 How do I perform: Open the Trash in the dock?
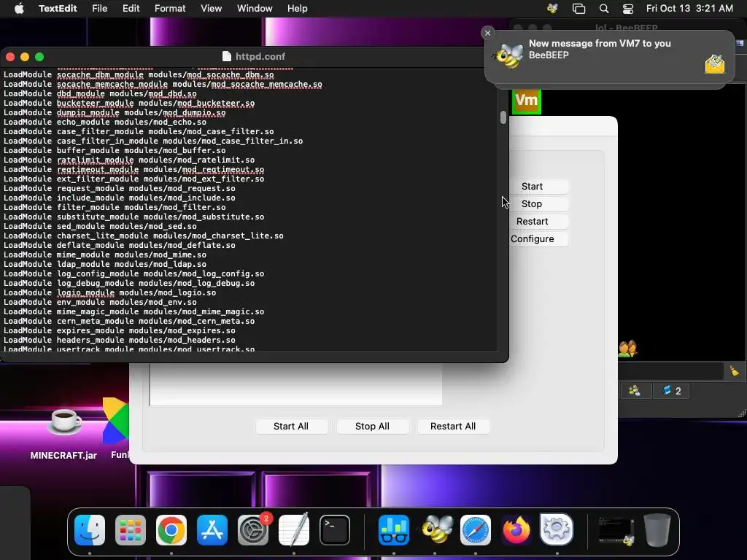click(657, 530)
